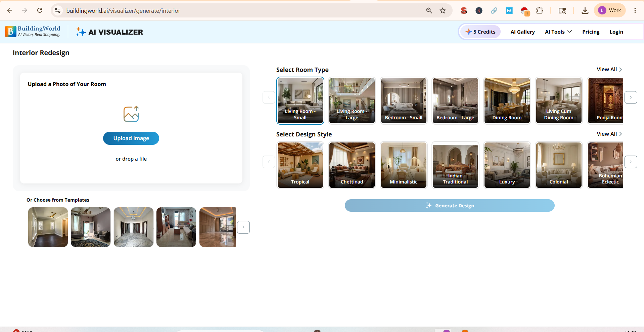Select Bedroom - Small room type

click(404, 100)
